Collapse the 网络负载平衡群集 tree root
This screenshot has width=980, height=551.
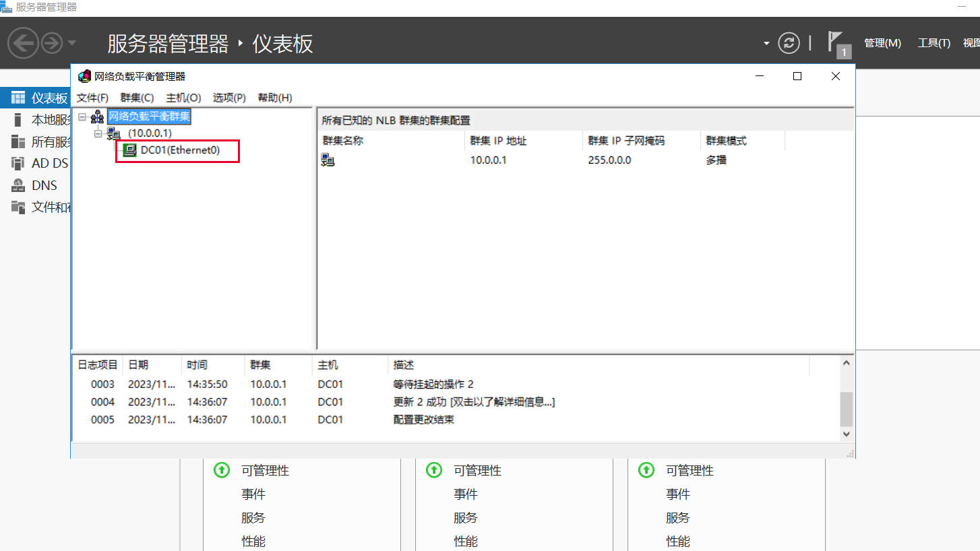coord(82,117)
